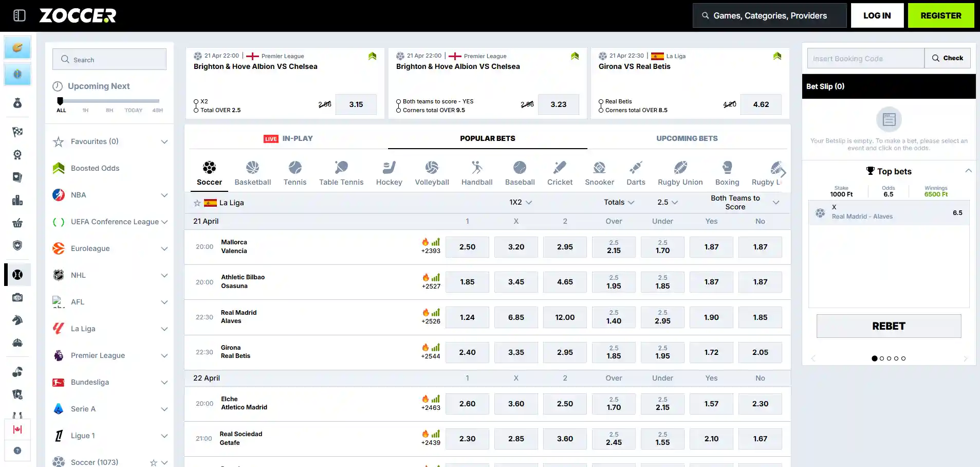The height and width of the screenshot is (467, 980).
Task: Toggle favourite star on Soccer (1073) row
Action: (x=153, y=463)
